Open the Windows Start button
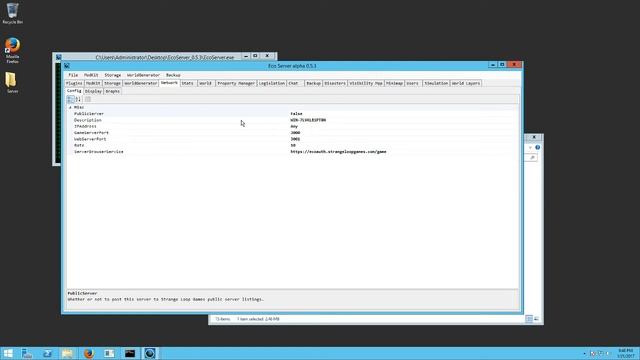Image resolution: width=640 pixels, height=360 pixels. click(x=8, y=353)
